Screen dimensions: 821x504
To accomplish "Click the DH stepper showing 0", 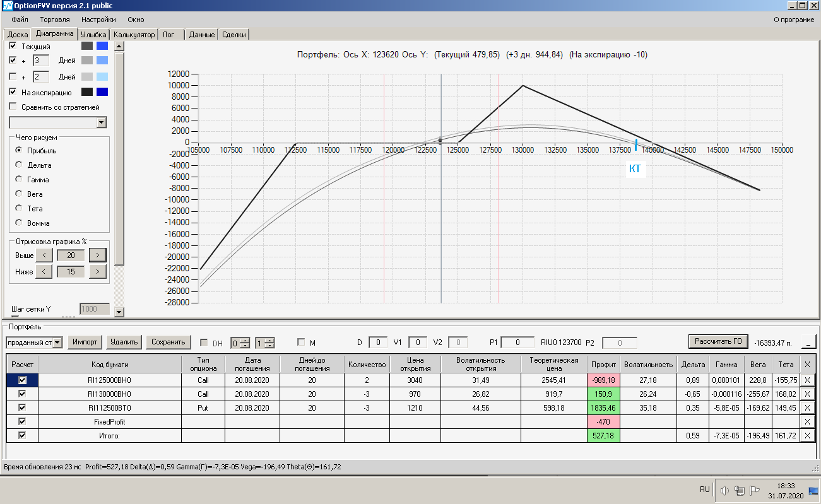I will click(240, 343).
